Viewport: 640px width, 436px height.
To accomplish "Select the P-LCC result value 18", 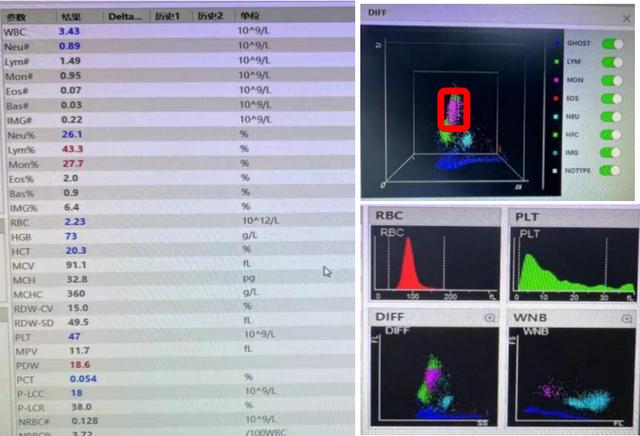I will pyautogui.click(x=77, y=393).
